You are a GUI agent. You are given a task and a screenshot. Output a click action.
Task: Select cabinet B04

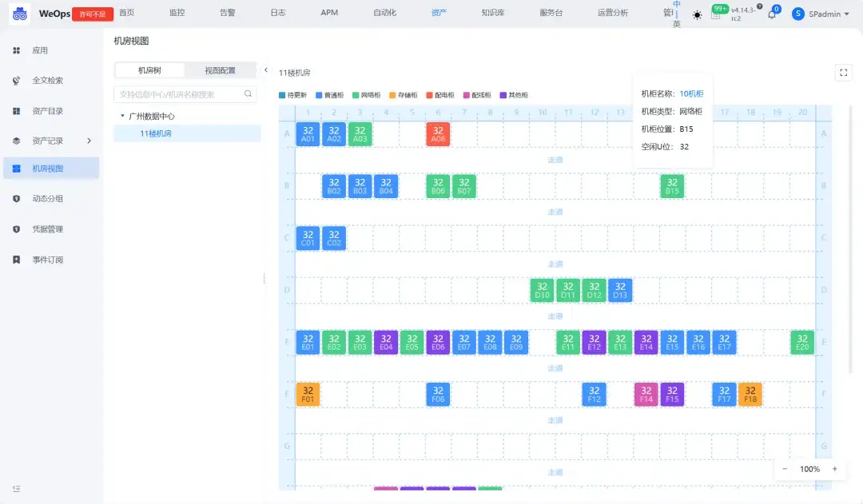(x=386, y=186)
